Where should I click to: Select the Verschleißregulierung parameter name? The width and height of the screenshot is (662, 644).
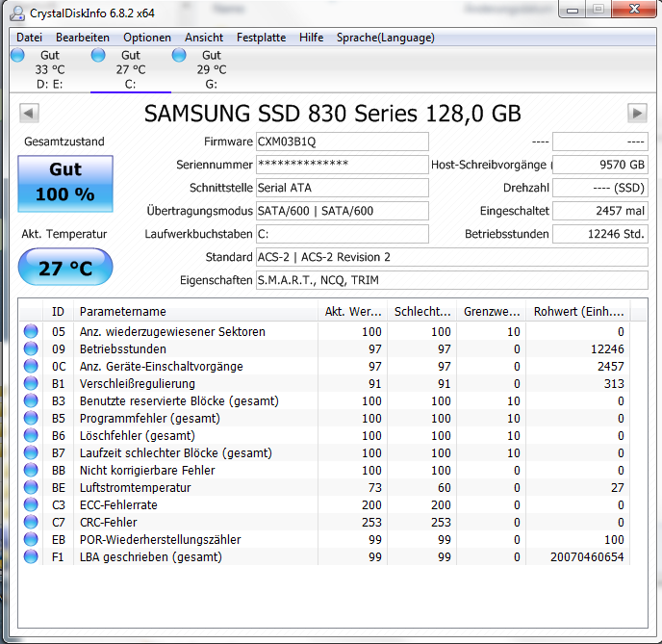pos(138,383)
